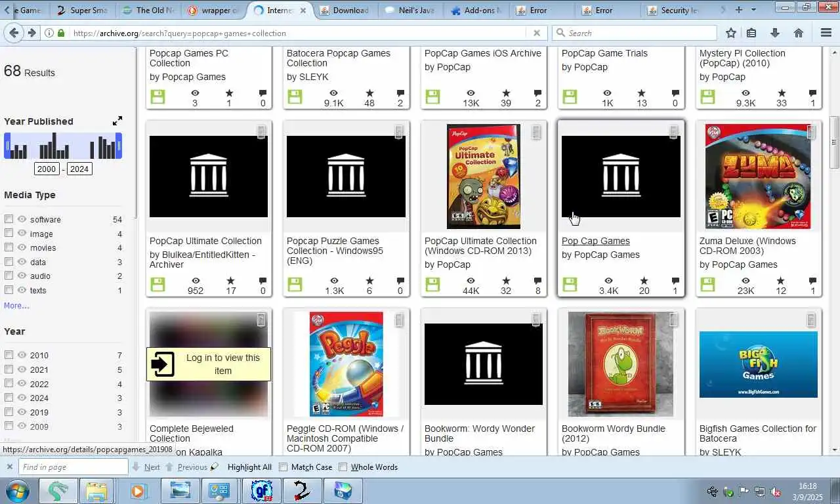This screenshot has width=840, height=504.
Task: Click the login icon on the blurred item
Action: 163,364
